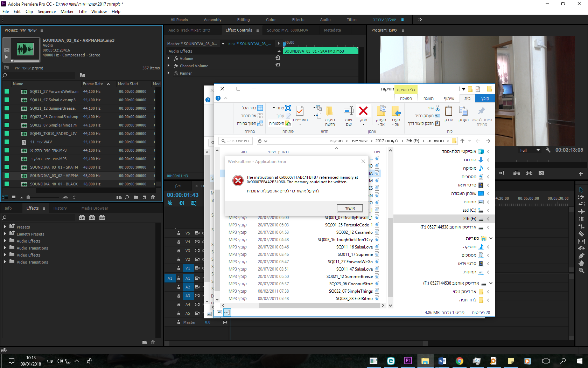The image size is (588, 368).
Task: Open workspace overflow chevron menu
Action: pyautogui.click(x=420, y=20)
